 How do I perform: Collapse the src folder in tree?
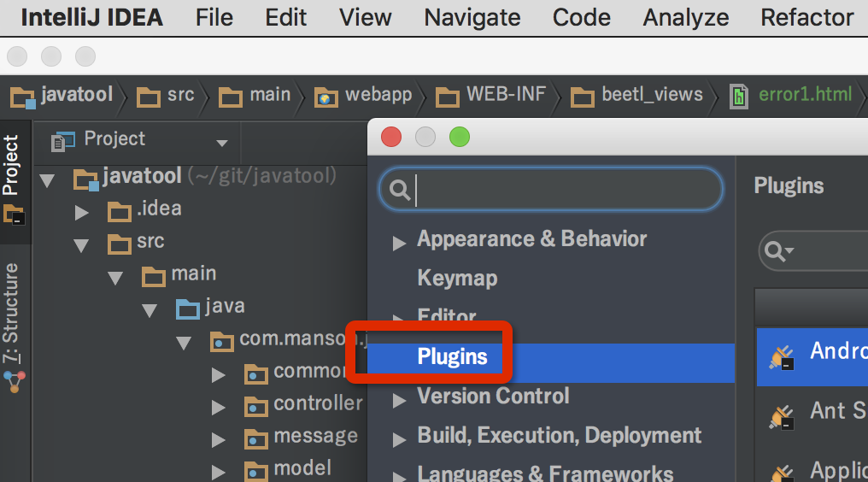click(81, 245)
